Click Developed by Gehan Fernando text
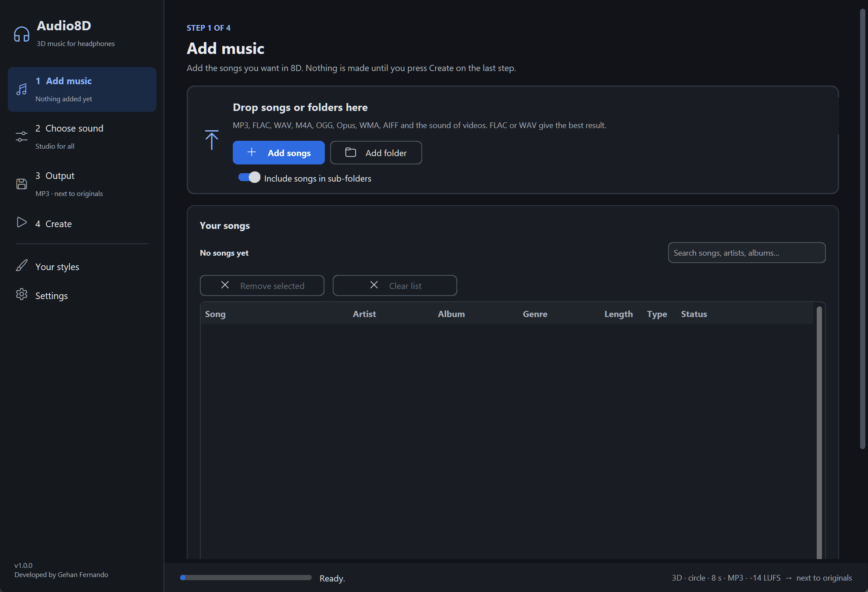The height and width of the screenshot is (592, 868). pos(61,574)
